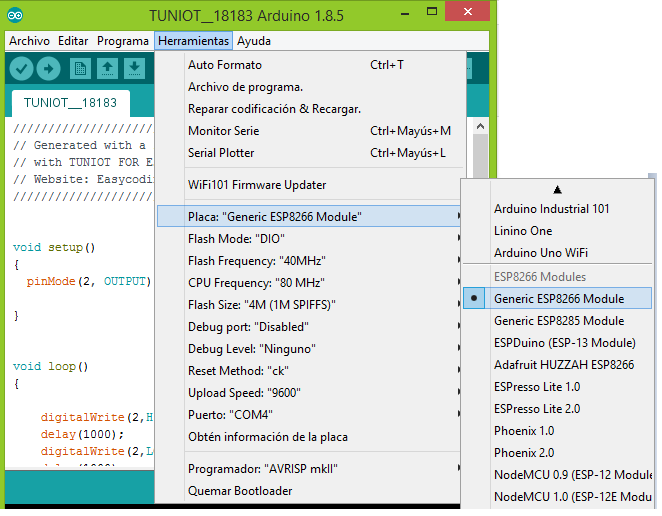
Task: Open Serial Plotter
Action: pos(308,153)
